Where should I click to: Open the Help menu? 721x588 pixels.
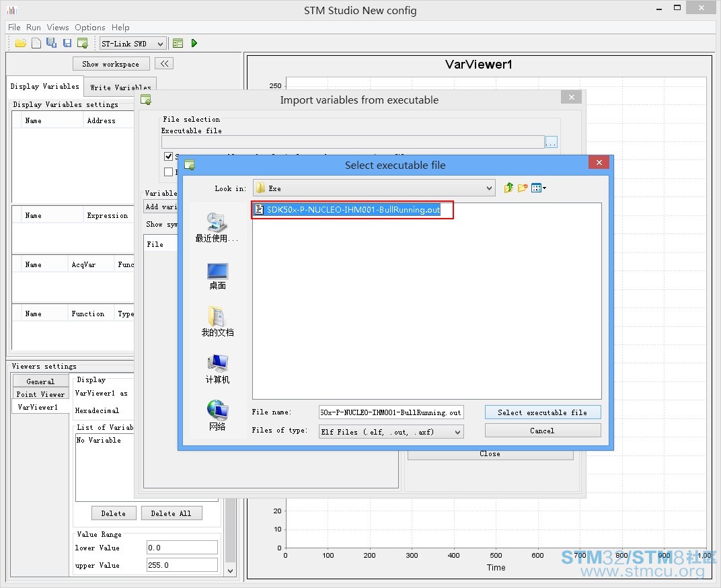coord(120,27)
